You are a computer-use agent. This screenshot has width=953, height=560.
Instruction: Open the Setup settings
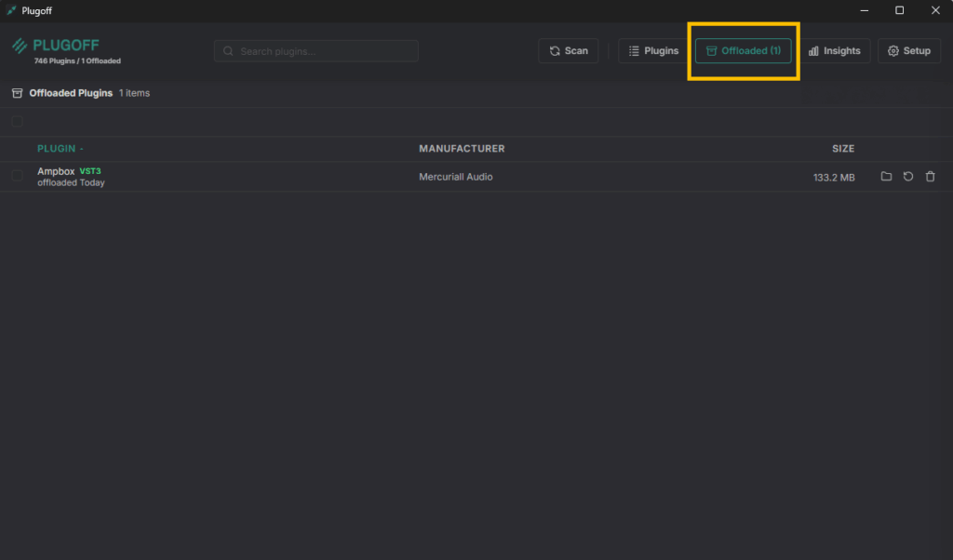908,51
